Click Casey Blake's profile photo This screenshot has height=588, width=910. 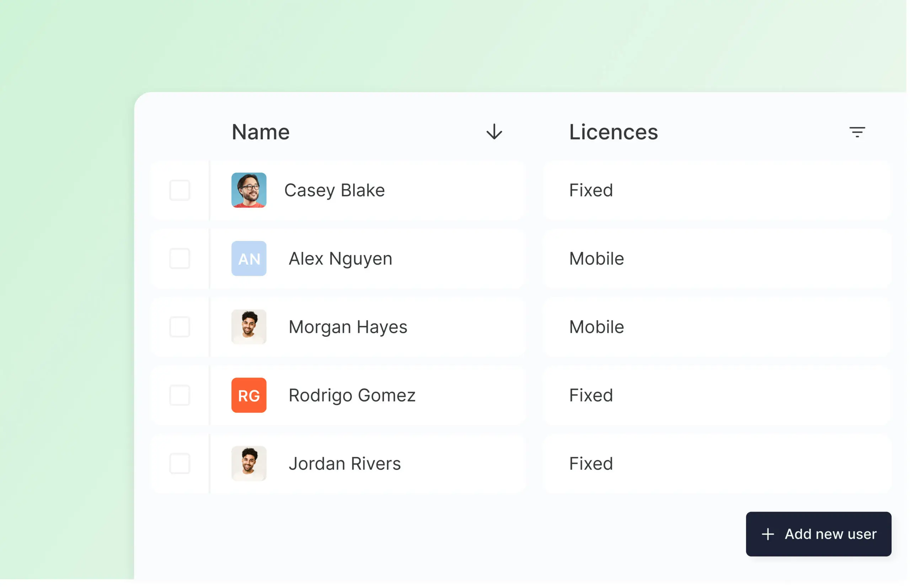[249, 190]
